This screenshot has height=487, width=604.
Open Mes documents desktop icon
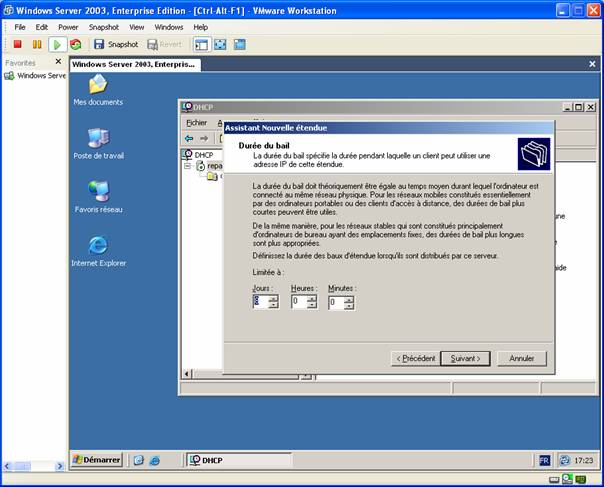click(98, 90)
